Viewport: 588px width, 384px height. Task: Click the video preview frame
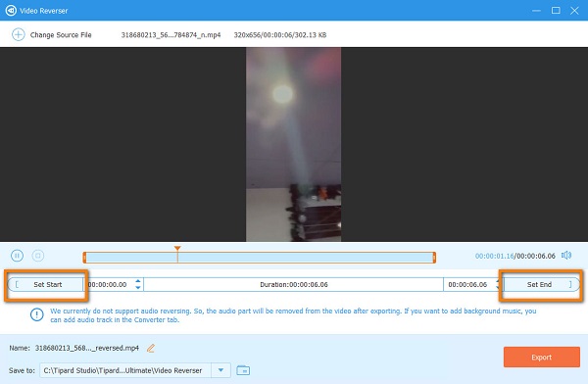pyautogui.click(x=293, y=144)
